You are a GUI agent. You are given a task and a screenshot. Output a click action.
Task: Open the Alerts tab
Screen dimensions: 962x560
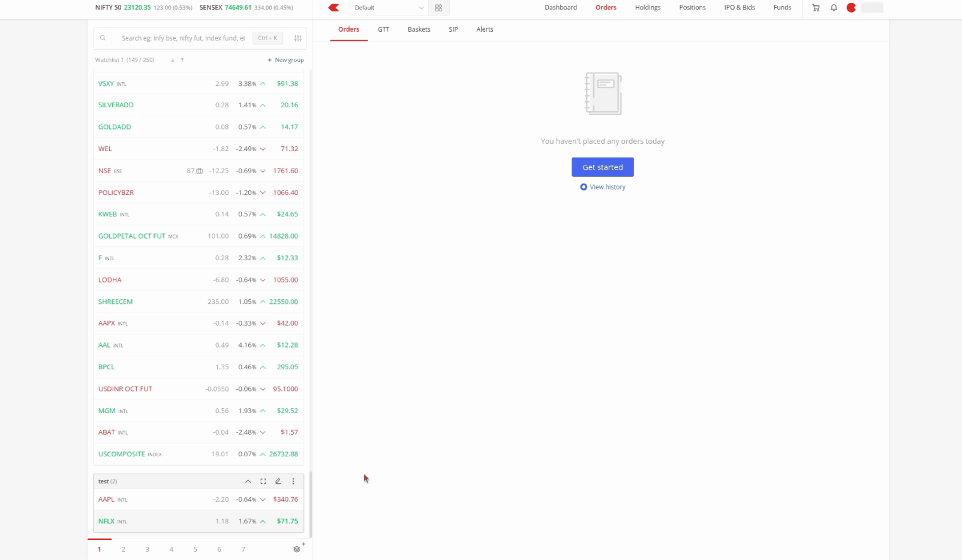[485, 29]
